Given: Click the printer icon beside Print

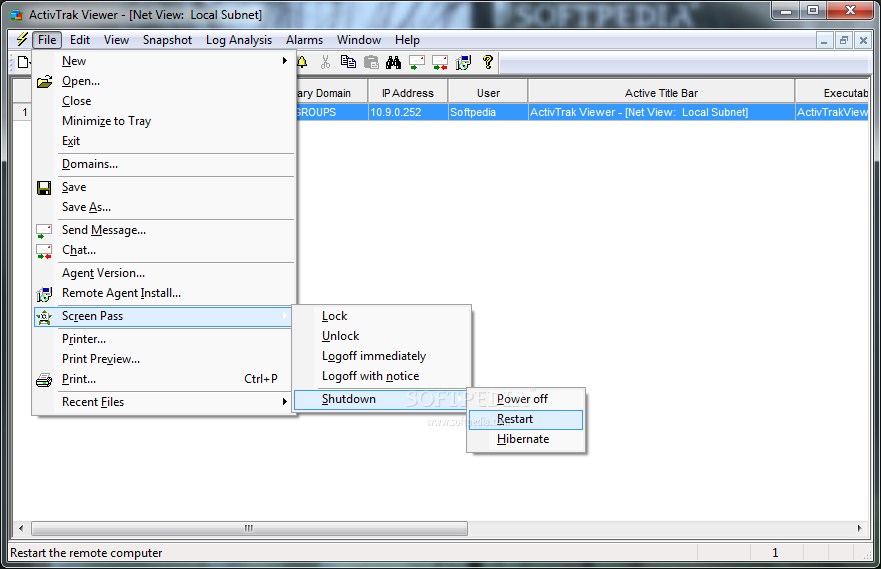Looking at the screenshot, I should (44, 380).
